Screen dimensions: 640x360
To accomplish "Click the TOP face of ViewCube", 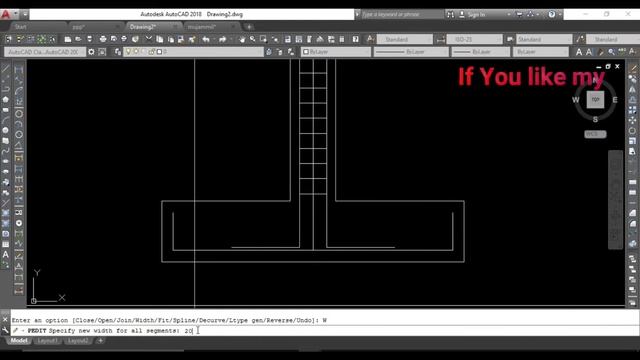I will coord(595,100).
